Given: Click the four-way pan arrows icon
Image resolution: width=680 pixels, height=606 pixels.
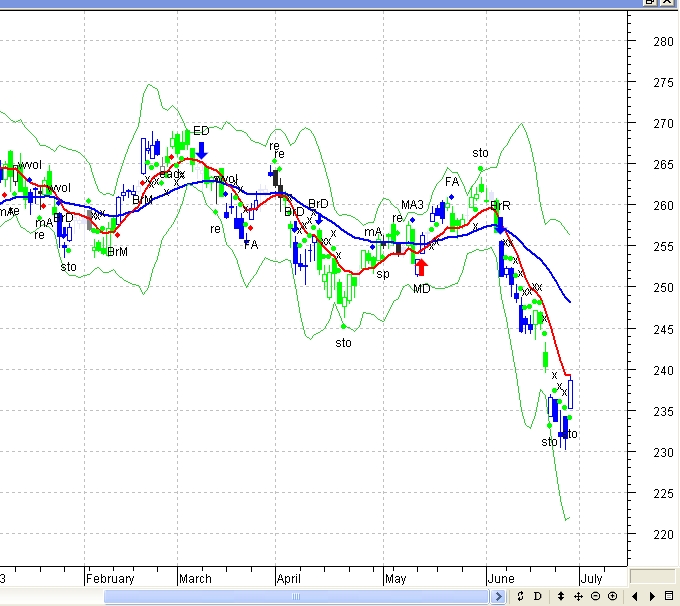Looking at the screenshot, I should (x=578, y=596).
